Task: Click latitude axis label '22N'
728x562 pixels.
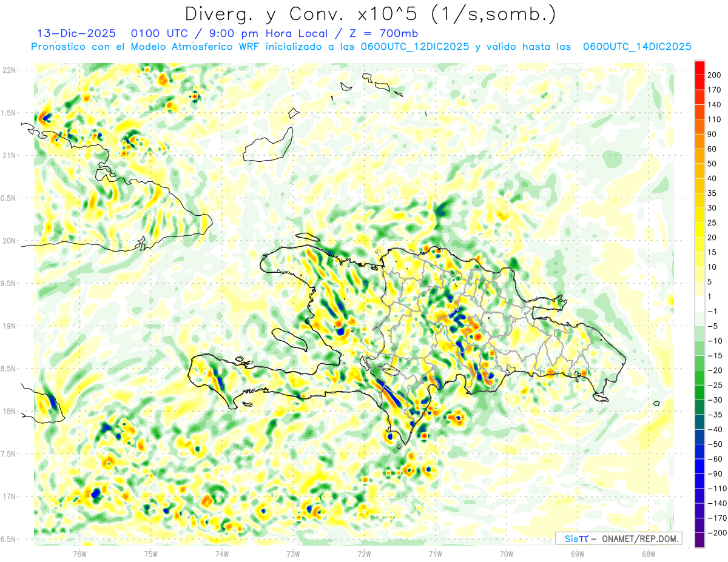Action: 9,70
